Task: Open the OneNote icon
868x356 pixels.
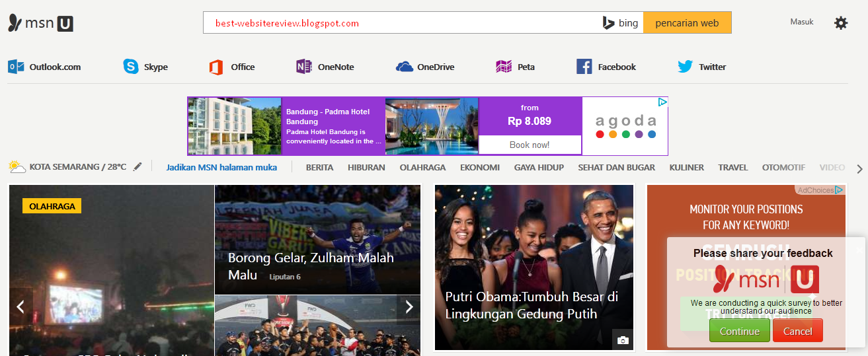Action: pyautogui.click(x=304, y=67)
